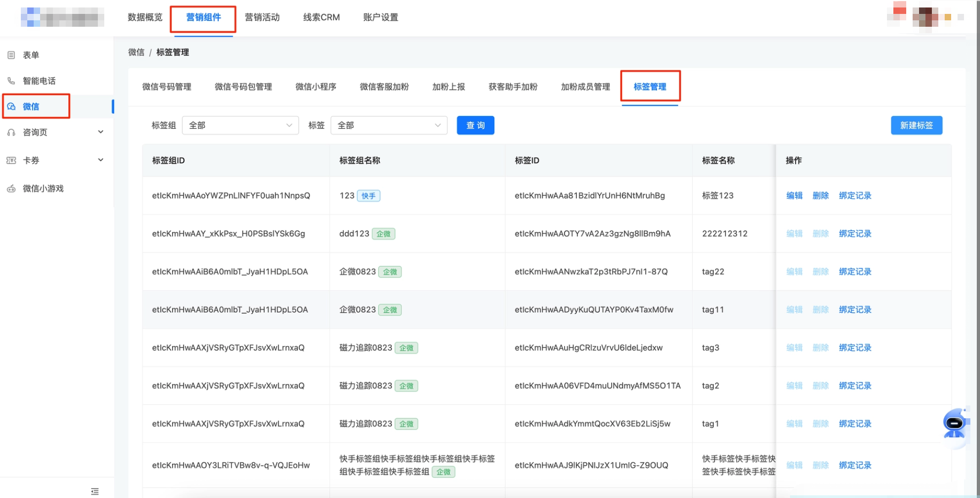Click the 微信 sidebar icon

coord(11,106)
